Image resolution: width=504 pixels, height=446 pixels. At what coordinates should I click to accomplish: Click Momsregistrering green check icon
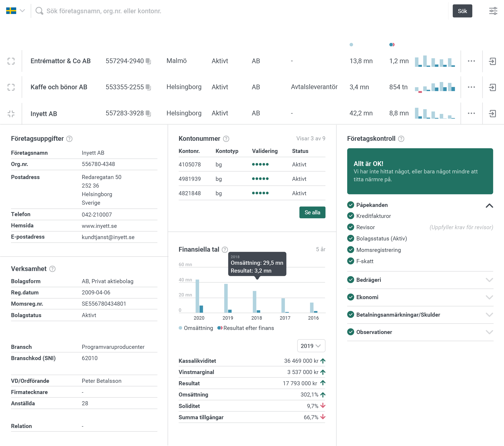click(x=350, y=250)
